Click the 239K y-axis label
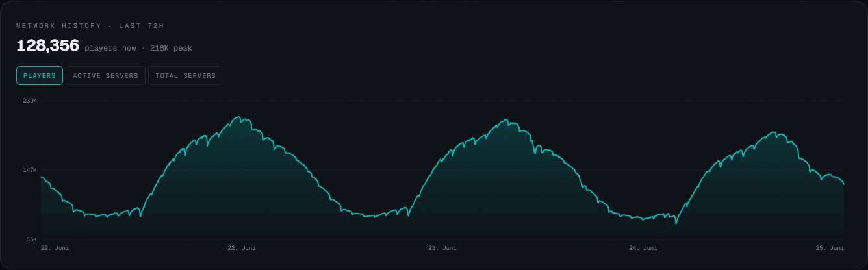The width and height of the screenshot is (868, 270). (30, 101)
